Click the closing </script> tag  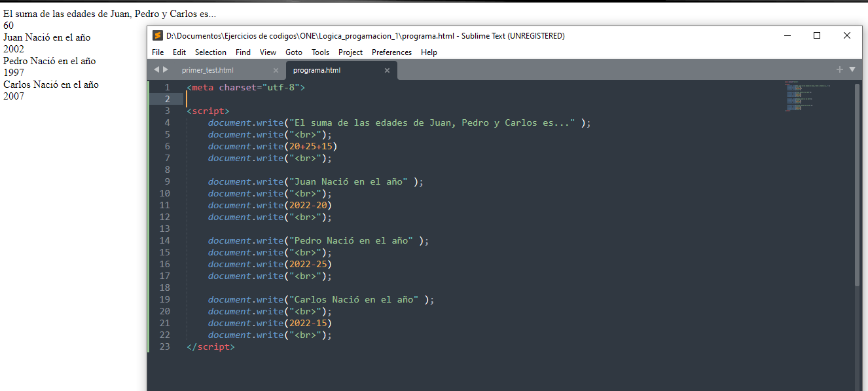click(x=210, y=346)
